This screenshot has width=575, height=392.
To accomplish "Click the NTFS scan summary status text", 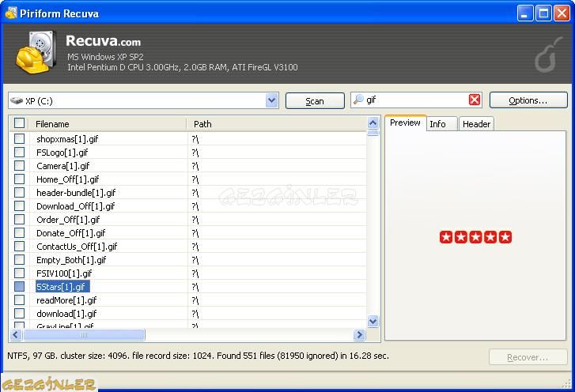I will 198,356.
